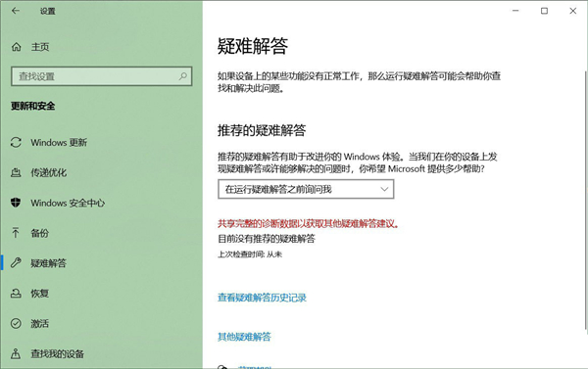Click the 更新和安全 category label
This screenshot has height=369, width=588.
pos(33,106)
